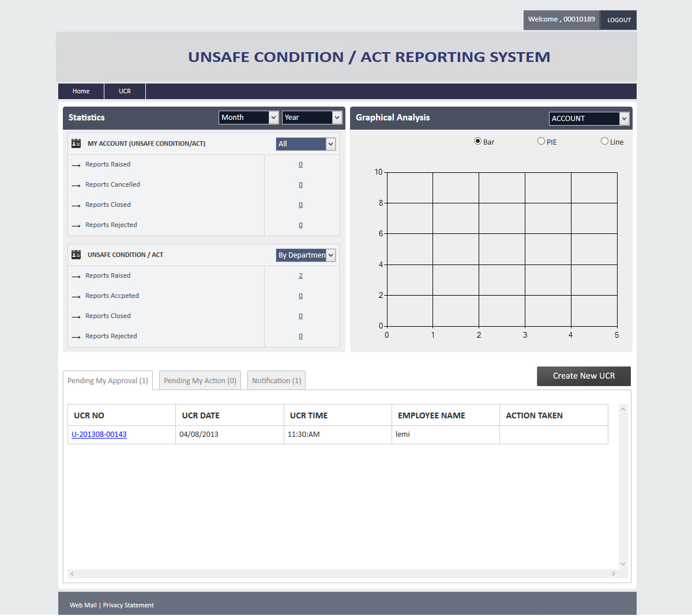Click the horizontal scrollbar left arrow
The width and height of the screenshot is (692, 616).
point(72,574)
